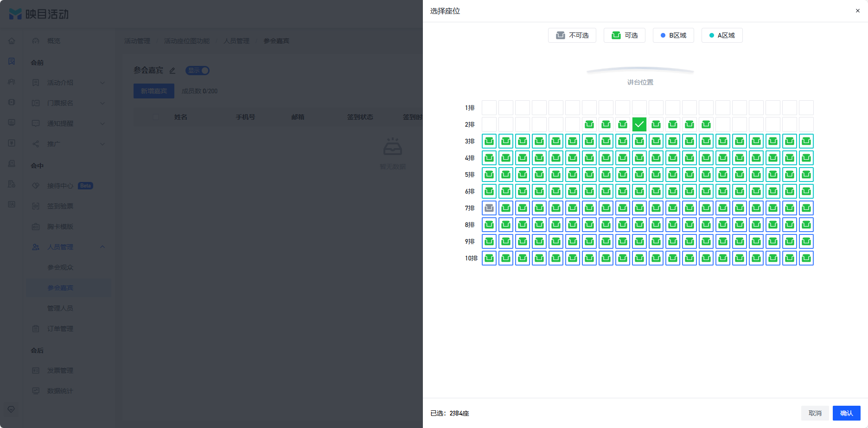868x428 pixels.
Task: Click the 手机号 column header
Action: click(x=245, y=117)
